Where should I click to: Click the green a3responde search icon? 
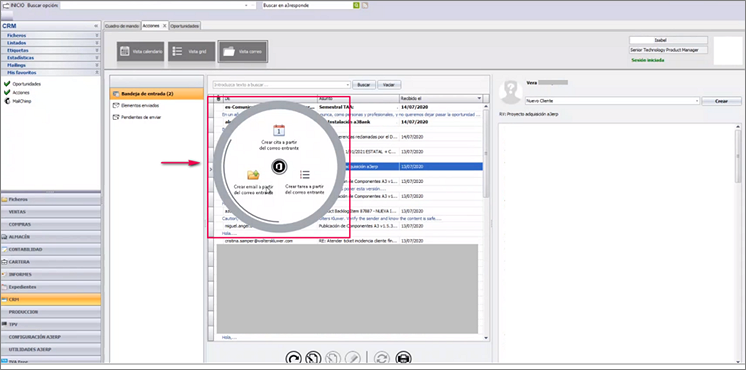[356, 5]
